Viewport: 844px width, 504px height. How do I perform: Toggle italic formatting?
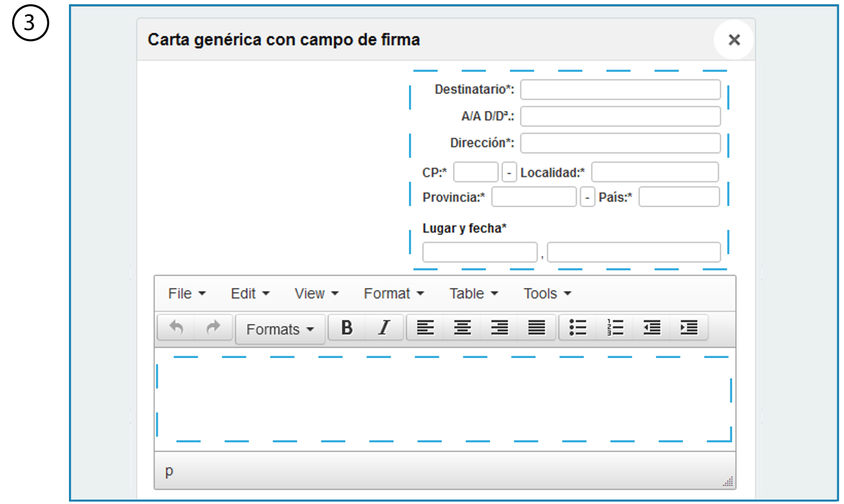click(384, 328)
